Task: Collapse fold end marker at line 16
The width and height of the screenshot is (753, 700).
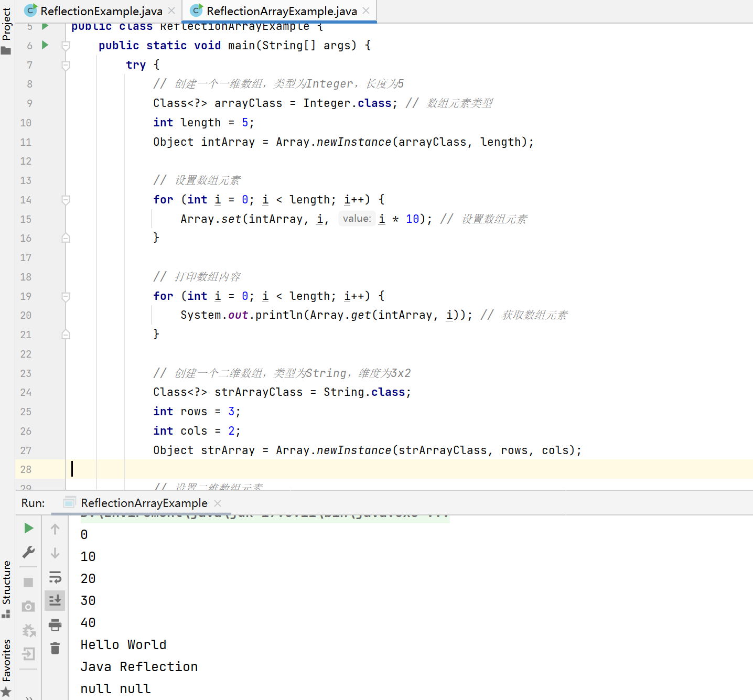Action: [x=66, y=238]
